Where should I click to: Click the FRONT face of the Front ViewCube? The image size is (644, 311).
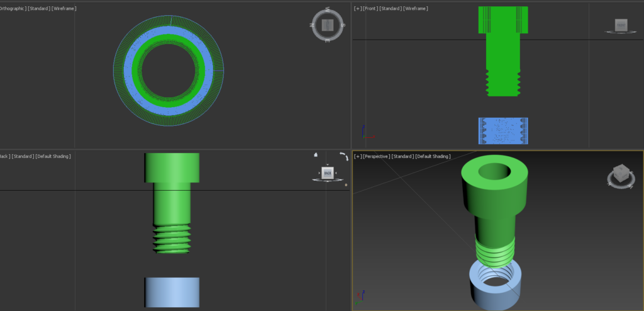621,25
